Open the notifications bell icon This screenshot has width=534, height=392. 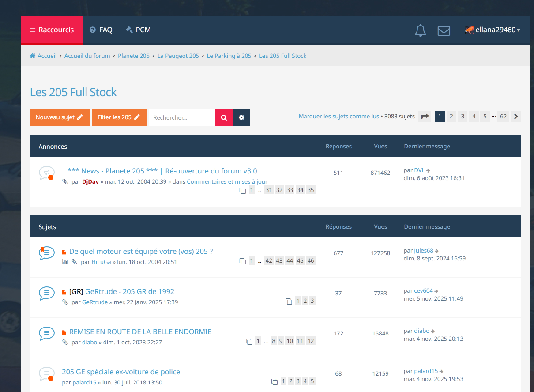(x=420, y=30)
